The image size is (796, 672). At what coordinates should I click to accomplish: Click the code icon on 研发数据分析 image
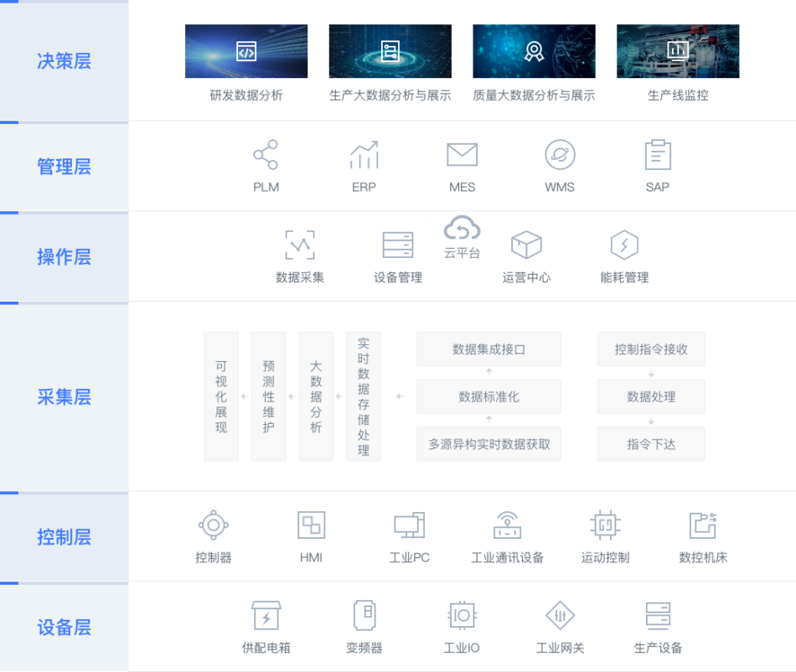point(246,51)
